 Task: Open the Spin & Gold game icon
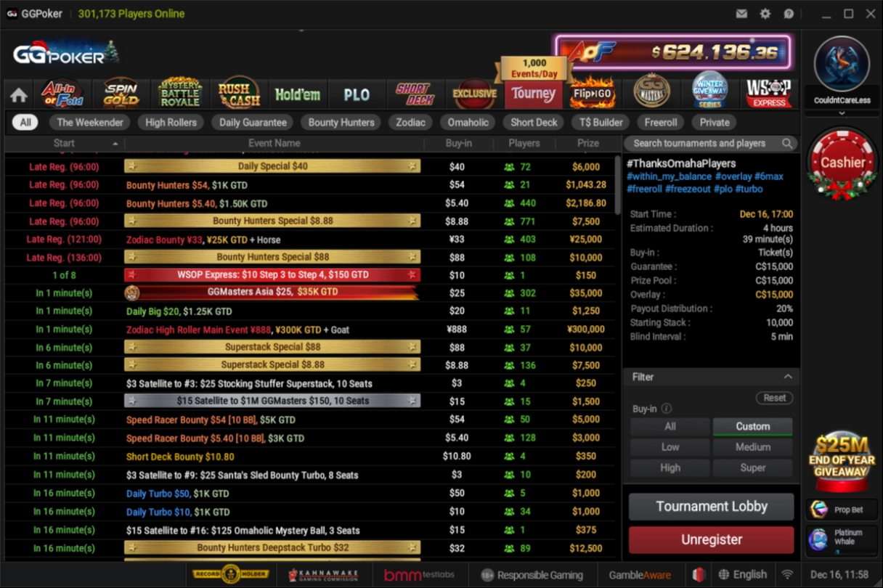coord(121,93)
